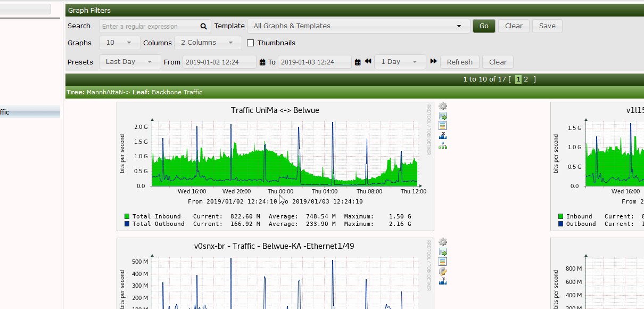This screenshot has height=309, width=644.
Task: Toggle the Thumbnails checkbox
Action: click(x=251, y=43)
